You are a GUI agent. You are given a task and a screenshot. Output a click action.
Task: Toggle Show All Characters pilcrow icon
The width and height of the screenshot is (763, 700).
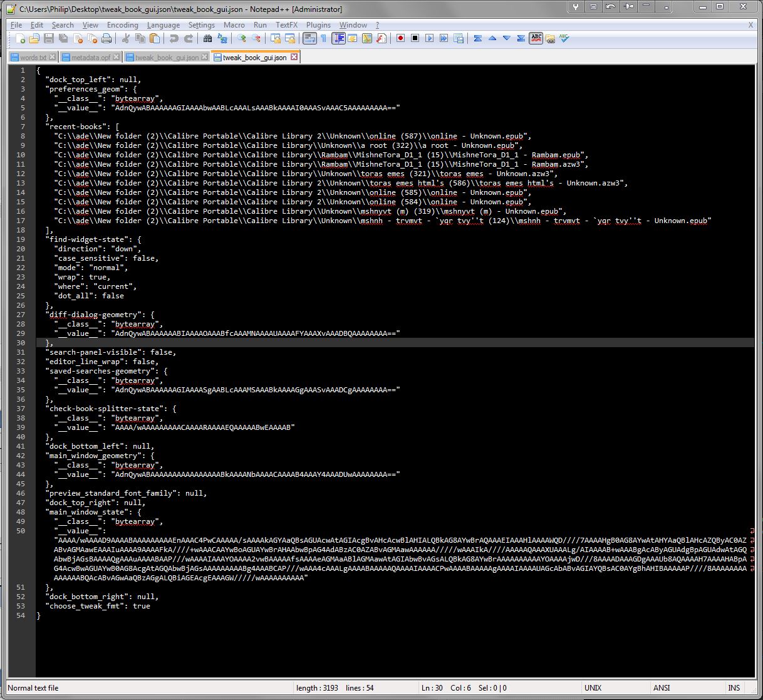[x=324, y=39]
